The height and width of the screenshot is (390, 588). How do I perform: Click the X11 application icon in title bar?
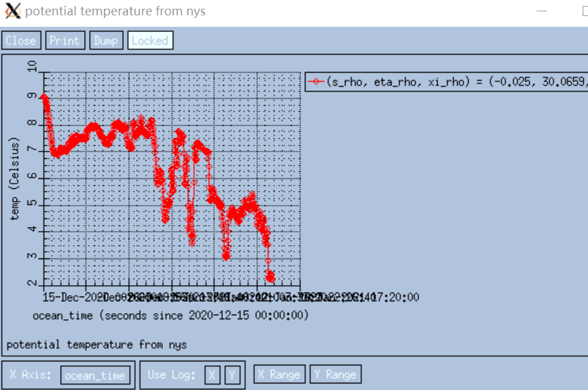[x=13, y=11]
